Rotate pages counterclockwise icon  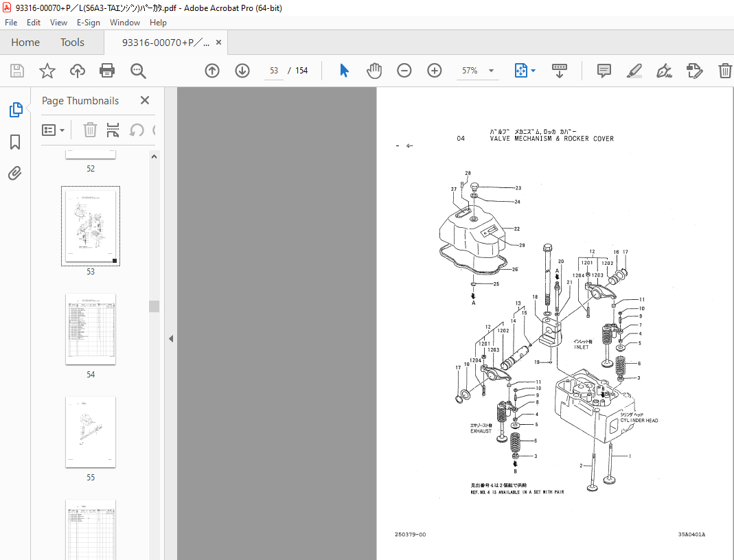[137, 130]
